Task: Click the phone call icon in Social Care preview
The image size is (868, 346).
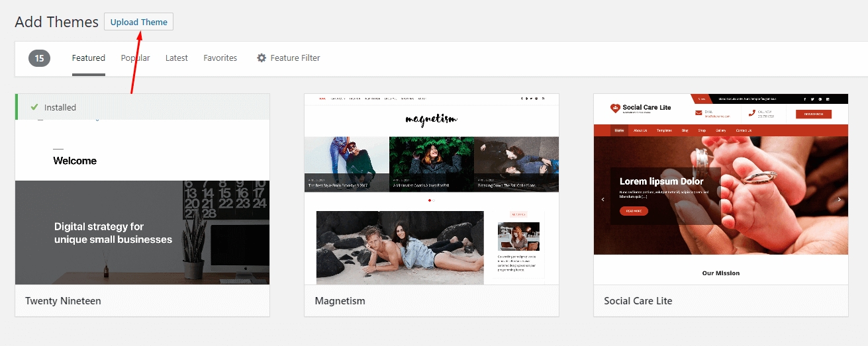Action: click(751, 113)
